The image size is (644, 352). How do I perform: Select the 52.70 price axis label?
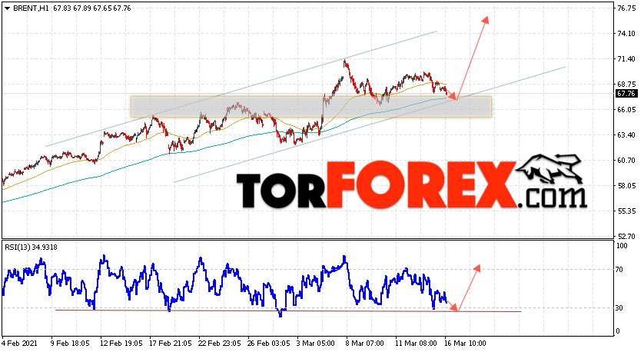[626, 237]
